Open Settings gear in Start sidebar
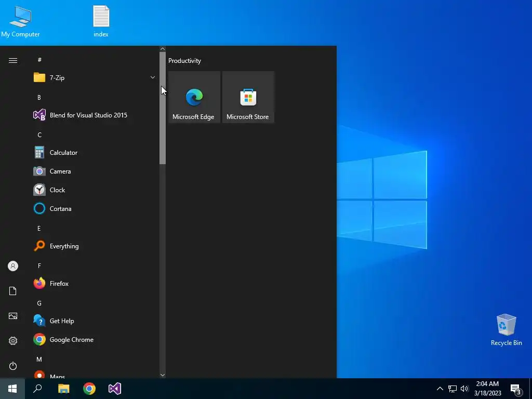The width and height of the screenshot is (532, 399). point(13,341)
